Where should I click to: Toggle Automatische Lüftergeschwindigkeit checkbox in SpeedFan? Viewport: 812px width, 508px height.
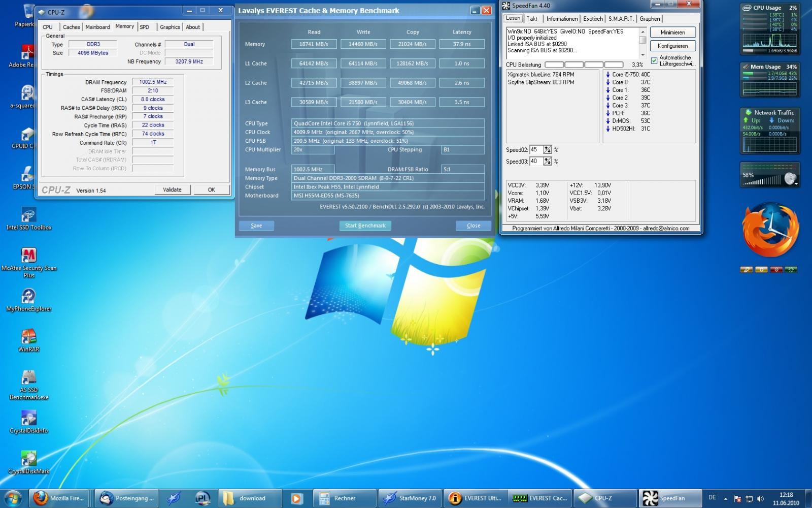coord(654,60)
